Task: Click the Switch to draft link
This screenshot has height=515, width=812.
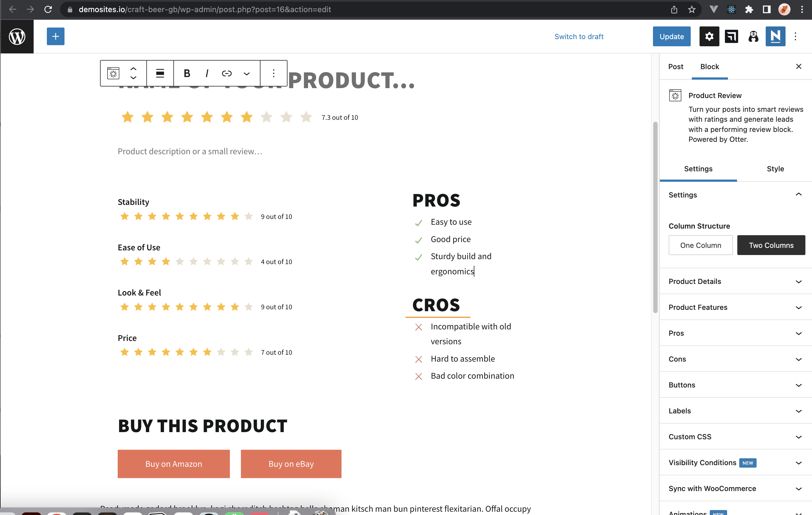Action: click(579, 36)
